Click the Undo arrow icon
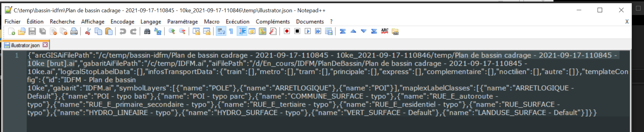Image resolution: width=644 pixels, height=132 pixels. tap(122, 31)
